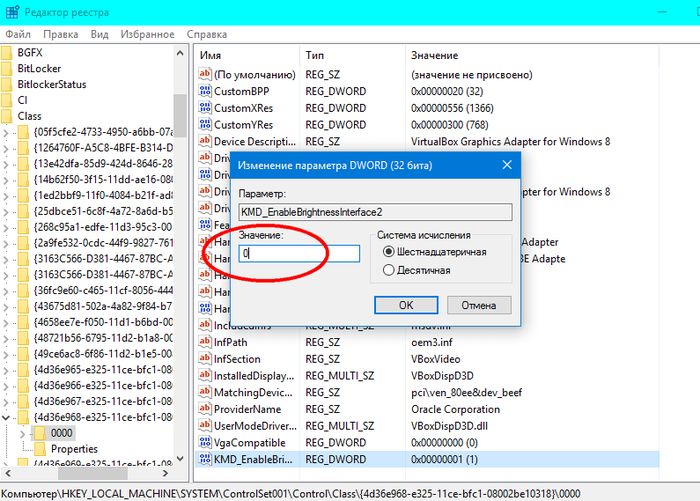Close the DWORD edit dialog with X
Viewport: 700px width, 501px height.
click(506, 163)
